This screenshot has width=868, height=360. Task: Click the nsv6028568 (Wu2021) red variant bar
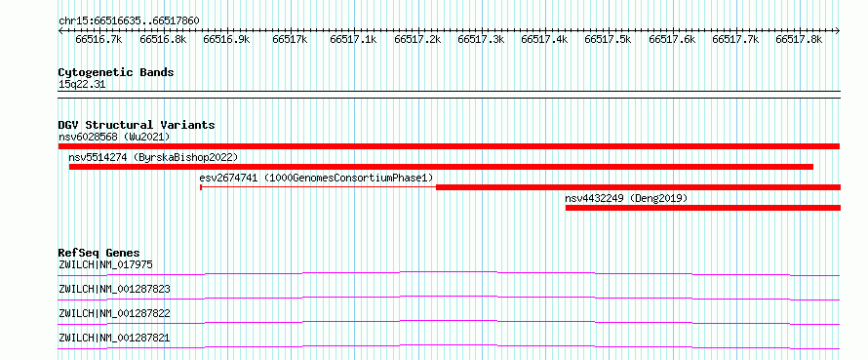pos(449,146)
